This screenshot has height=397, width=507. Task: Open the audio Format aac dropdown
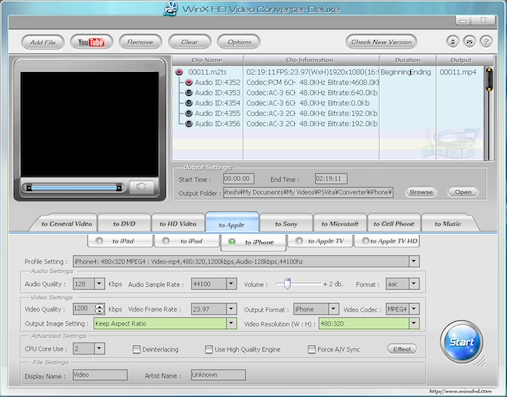(x=414, y=284)
